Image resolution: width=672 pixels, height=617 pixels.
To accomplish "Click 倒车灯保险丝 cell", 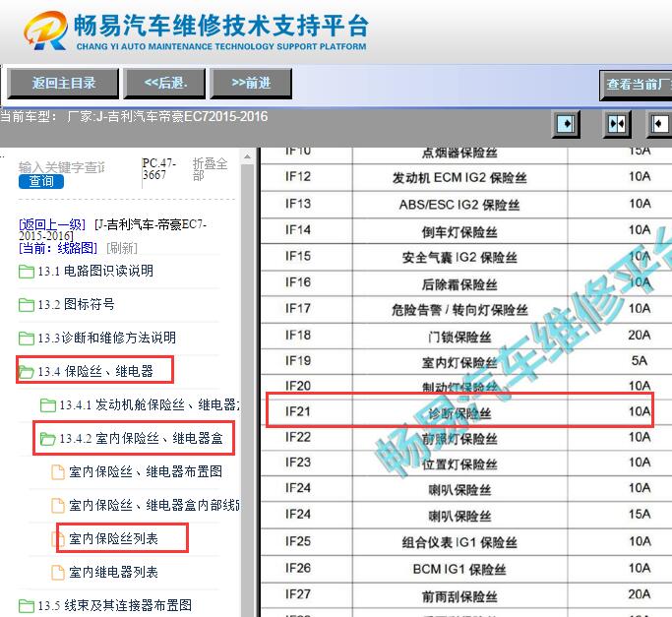I will point(459,232).
